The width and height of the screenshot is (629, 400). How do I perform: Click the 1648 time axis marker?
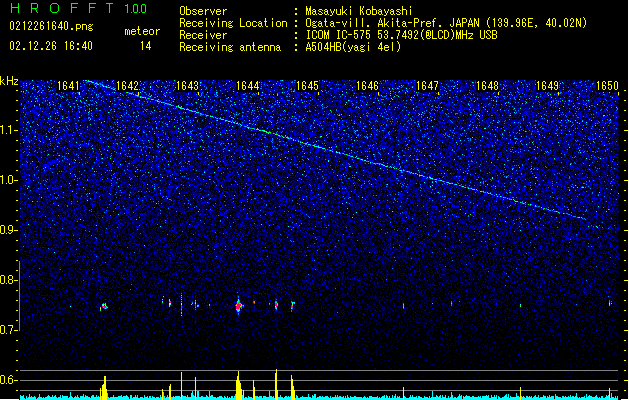coord(487,86)
